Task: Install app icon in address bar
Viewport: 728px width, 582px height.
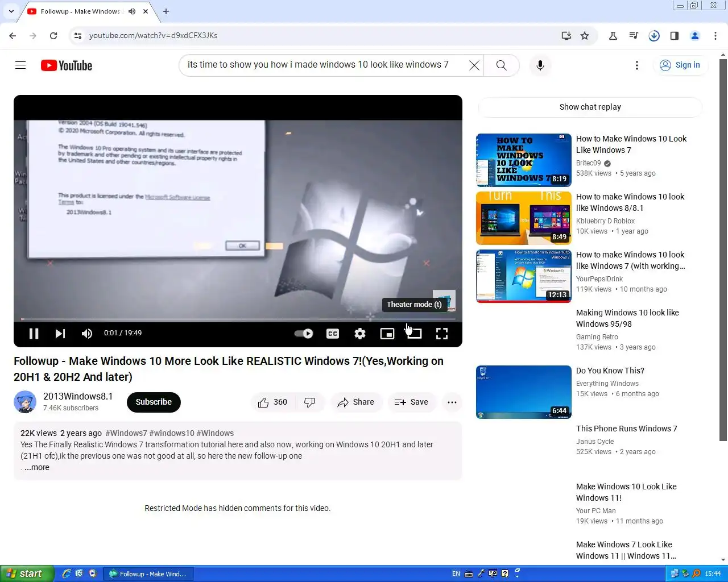Action: click(566, 35)
